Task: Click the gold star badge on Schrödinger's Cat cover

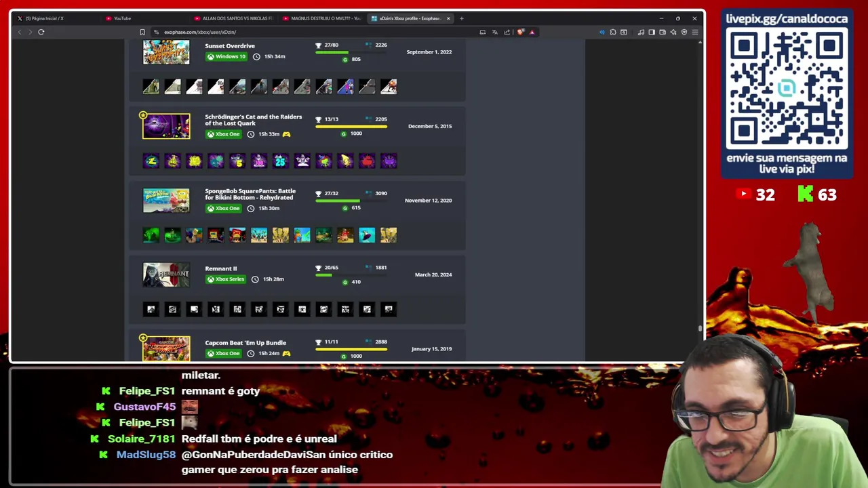Action: point(143,115)
